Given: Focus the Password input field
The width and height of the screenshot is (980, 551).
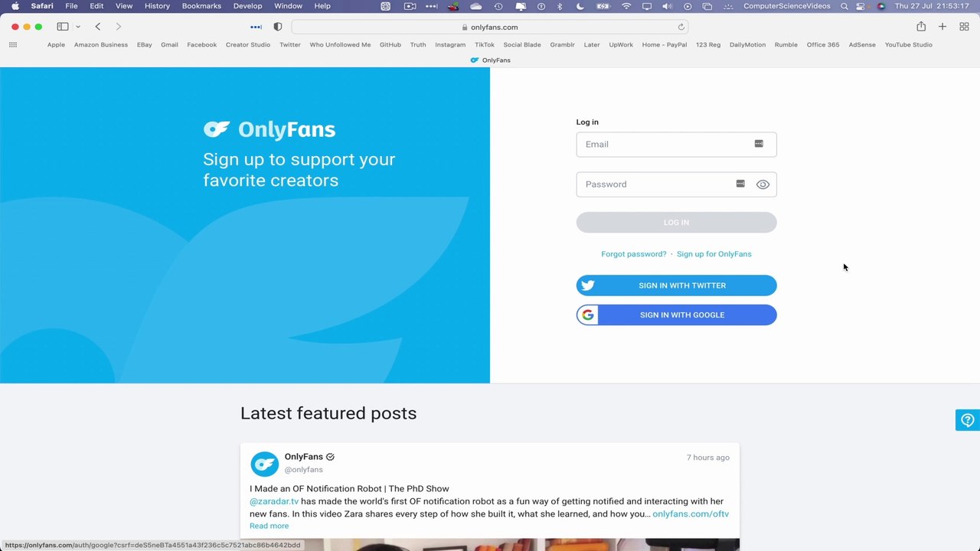Looking at the screenshot, I should [676, 184].
